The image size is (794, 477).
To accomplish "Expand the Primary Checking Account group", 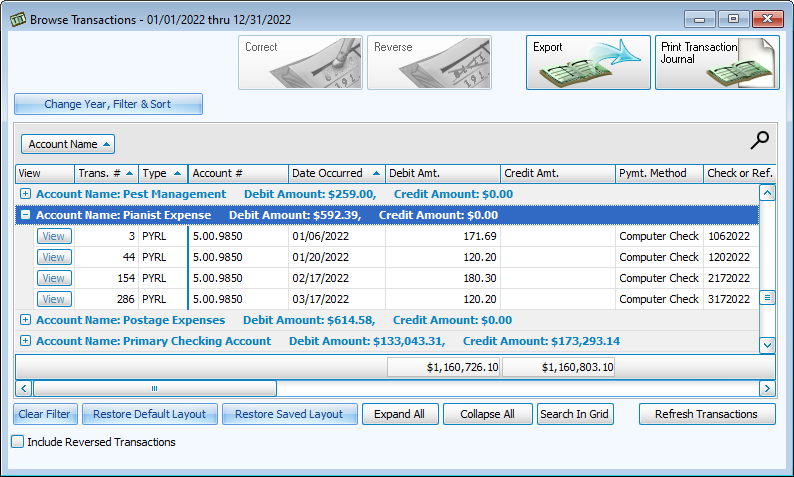I will tap(26, 341).
